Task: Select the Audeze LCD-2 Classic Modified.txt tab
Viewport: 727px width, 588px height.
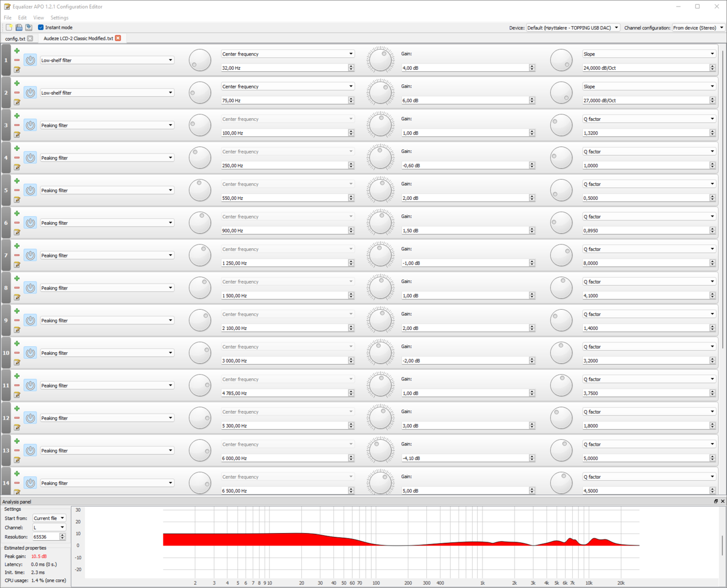Action: click(x=78, y=39)
